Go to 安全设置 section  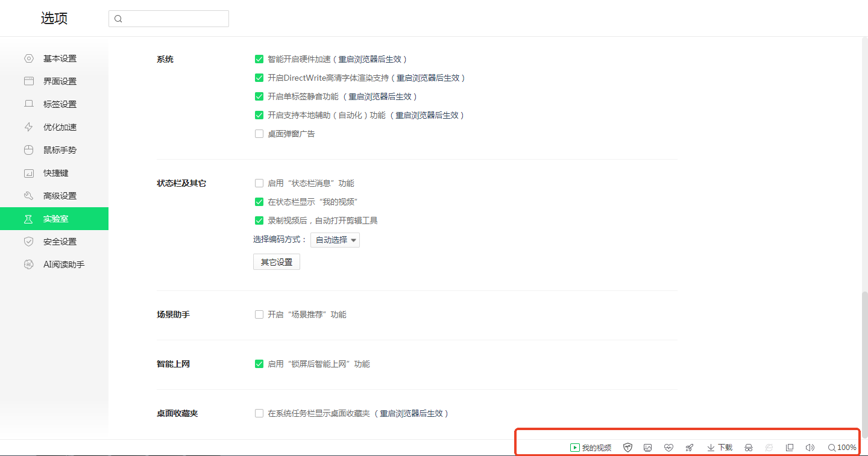pos(60,242)
